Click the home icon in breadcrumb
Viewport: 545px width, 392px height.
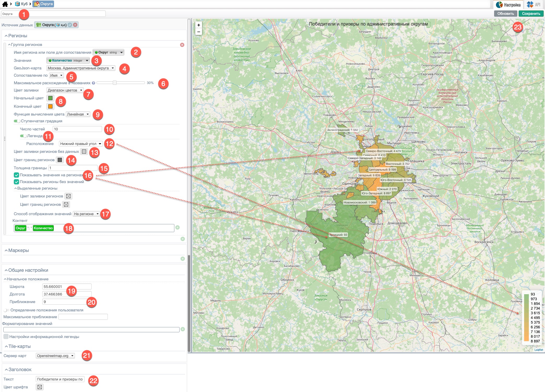coord(5,4)
